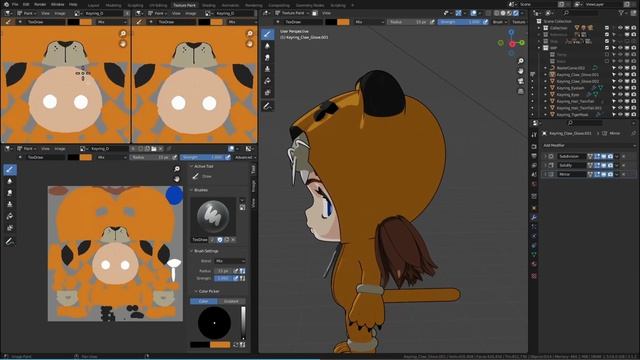Switch to the Texture Paint workspace tab
Image resolution: width=640 pixels, height=360 pixels.
[x=184, y=5]
